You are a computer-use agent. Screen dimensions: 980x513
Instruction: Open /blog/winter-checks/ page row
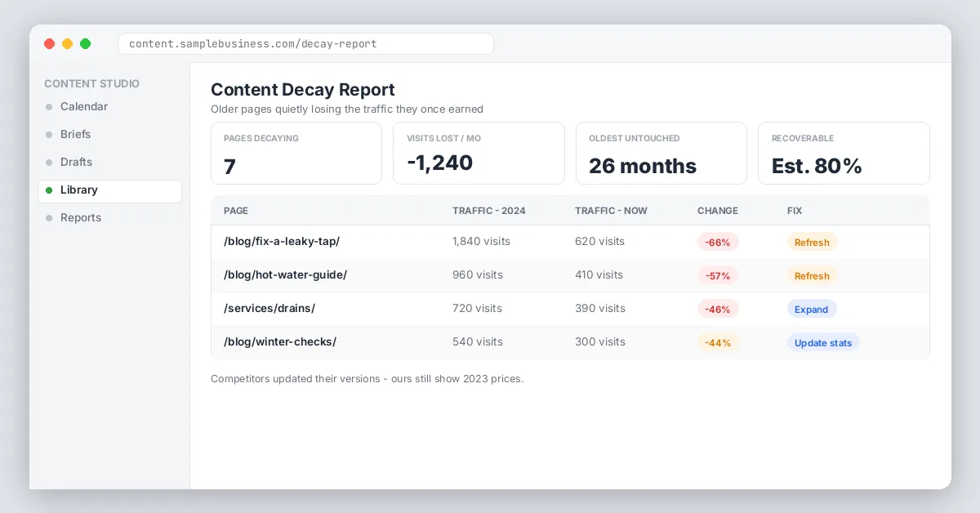[x=570, y=342]
